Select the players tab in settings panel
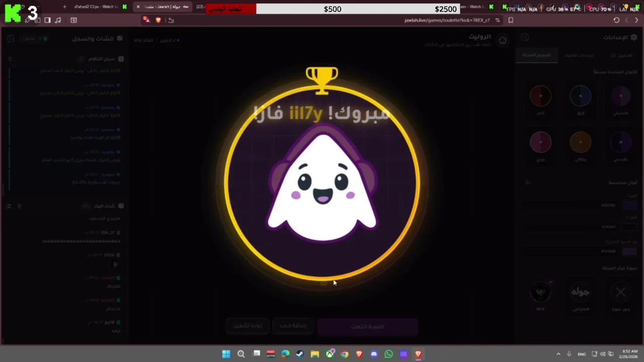644x362 pixels. click(621, 55)
